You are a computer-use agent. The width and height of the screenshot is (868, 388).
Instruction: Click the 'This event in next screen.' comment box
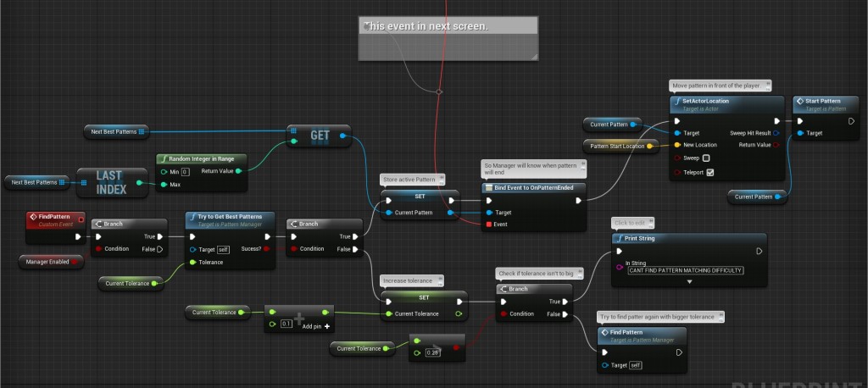(x=448, y=38)
